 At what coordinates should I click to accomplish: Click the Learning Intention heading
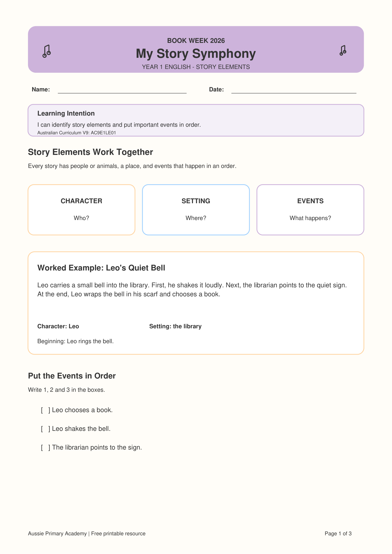66,113
